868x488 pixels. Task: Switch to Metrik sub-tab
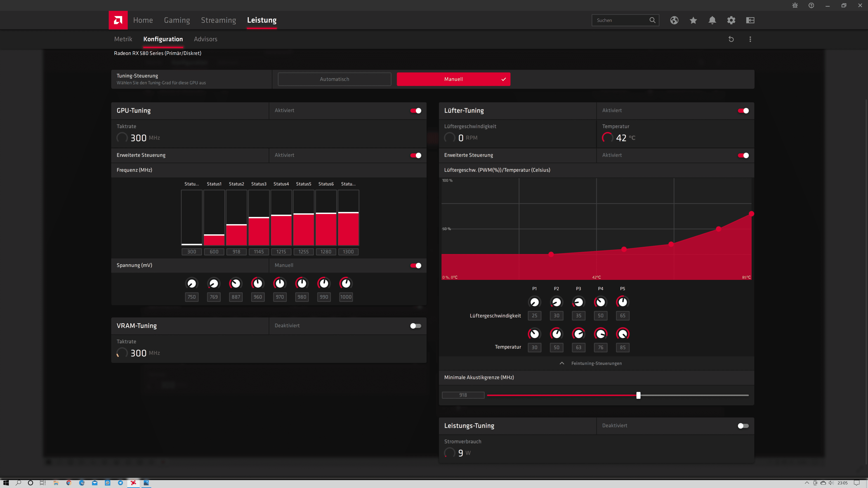point(123,39)
